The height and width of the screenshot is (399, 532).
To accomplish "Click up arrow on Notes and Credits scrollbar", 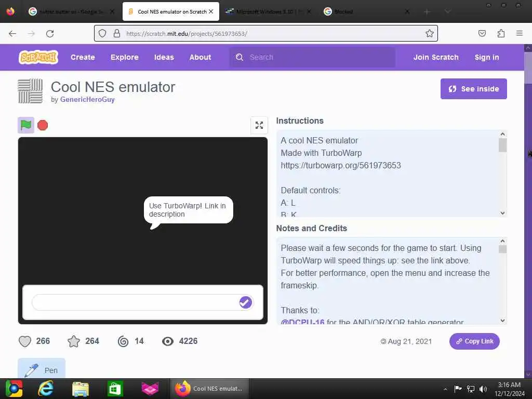I will tap(502, 241).
